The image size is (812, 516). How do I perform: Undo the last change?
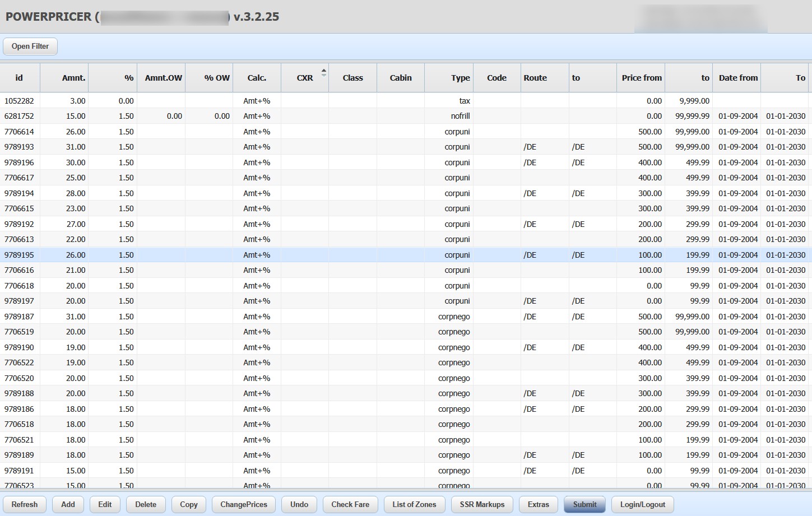[x=299, y=504]
